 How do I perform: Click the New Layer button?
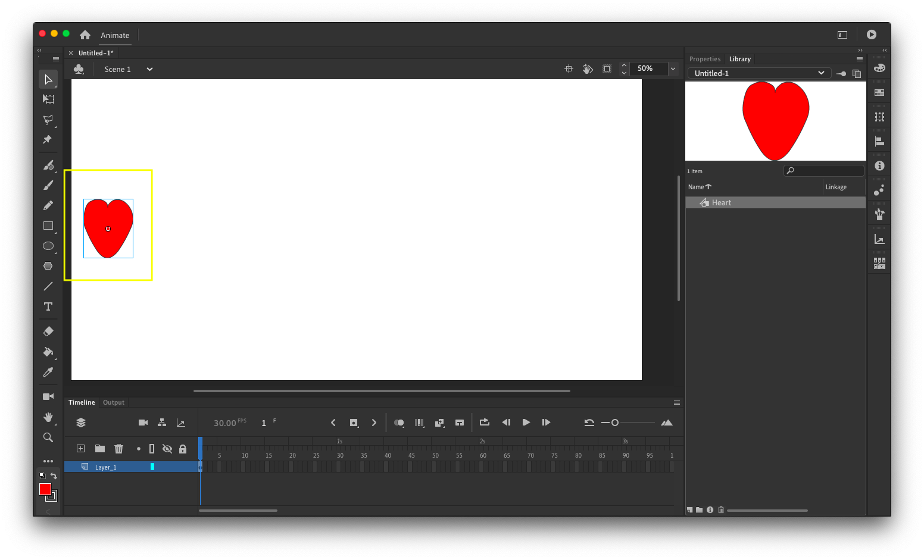tap(80, 448)
